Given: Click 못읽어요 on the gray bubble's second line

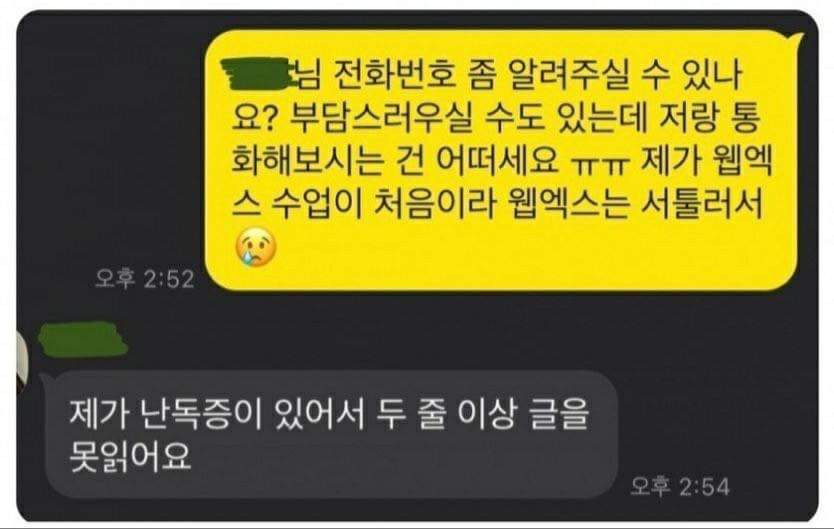Looking at the screenshot, I should [131, 456].
